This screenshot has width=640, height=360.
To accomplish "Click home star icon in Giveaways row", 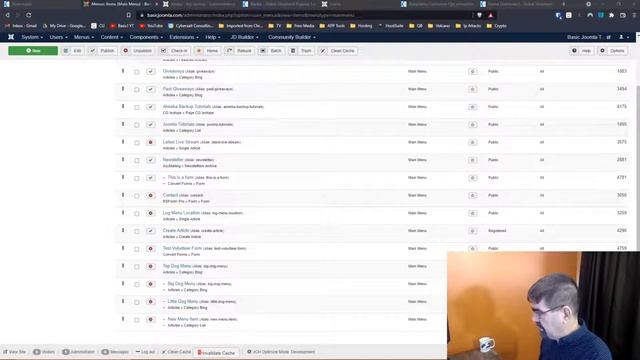I will click(473, 71).
